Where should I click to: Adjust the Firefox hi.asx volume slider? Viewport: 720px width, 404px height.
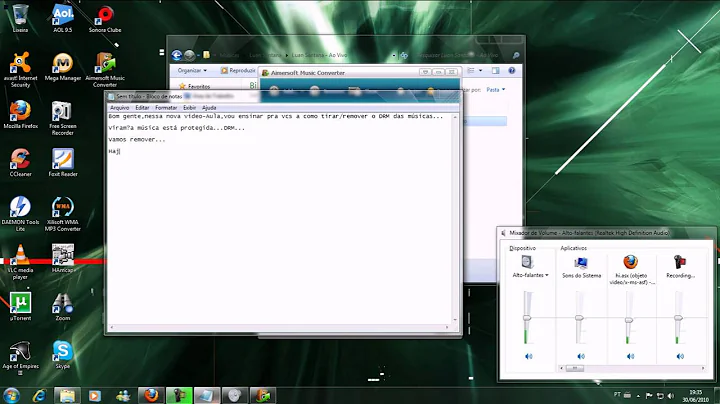(629, 320)
